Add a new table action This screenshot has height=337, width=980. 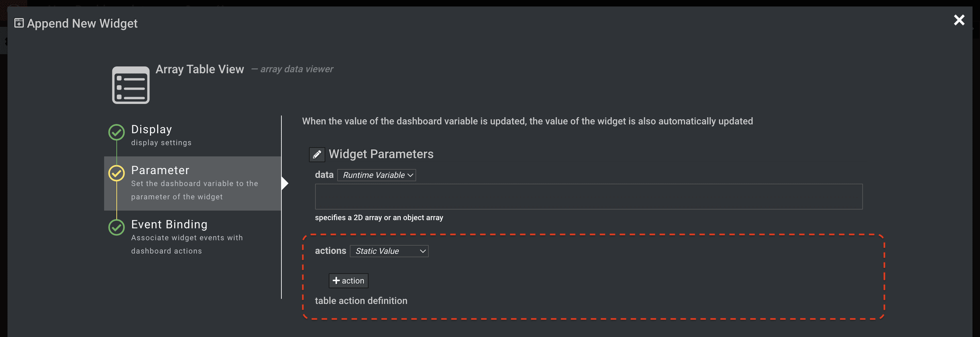(348, 281)
